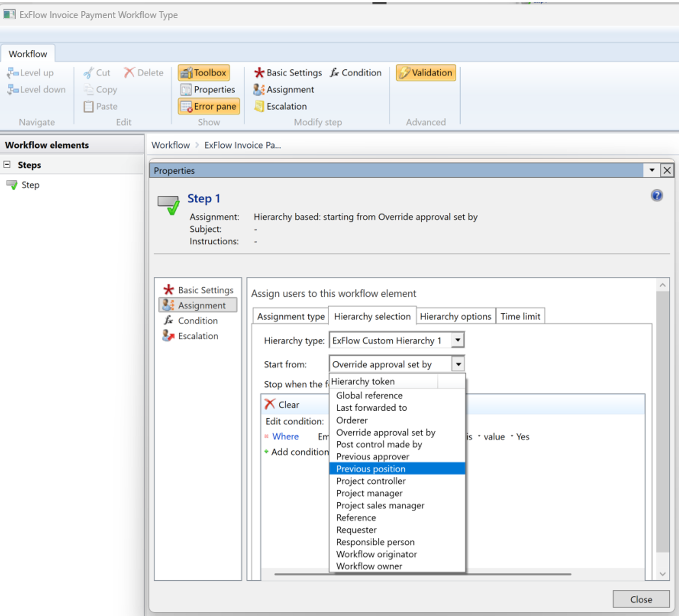Collapse the Steps section
679x616 pixels.
7,164
